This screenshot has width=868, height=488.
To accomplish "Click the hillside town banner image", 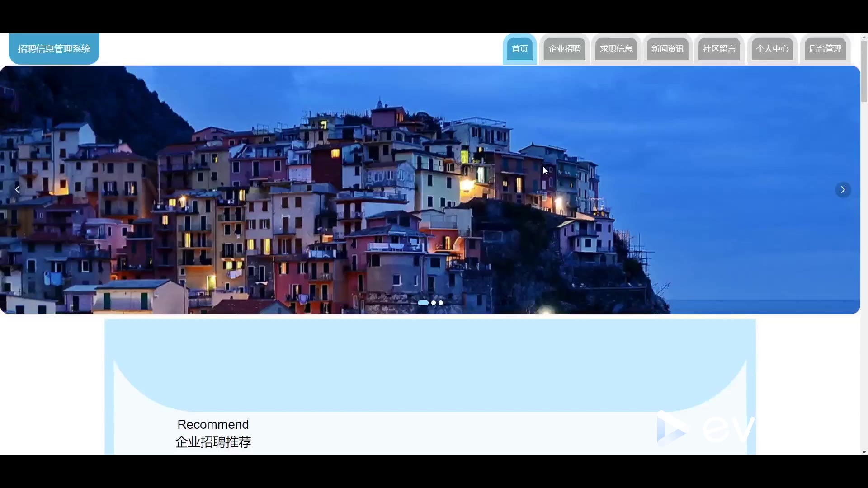I will click(430, 190).
